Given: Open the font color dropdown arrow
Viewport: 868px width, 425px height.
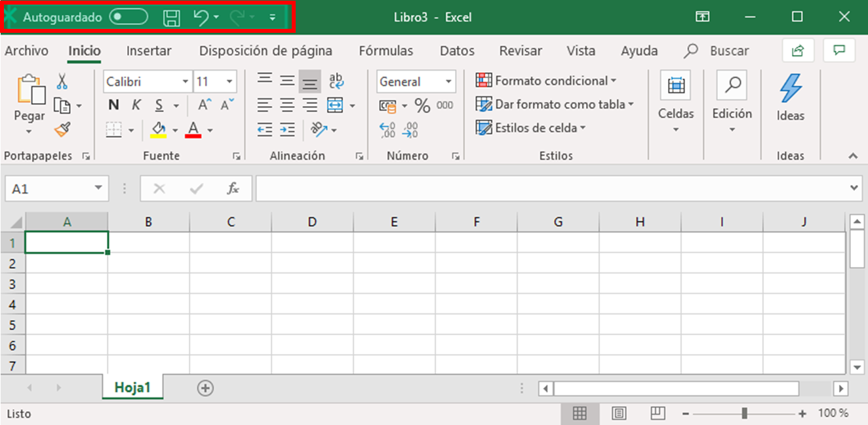Looking at the screenshot, I should click(x=210, y=131).
